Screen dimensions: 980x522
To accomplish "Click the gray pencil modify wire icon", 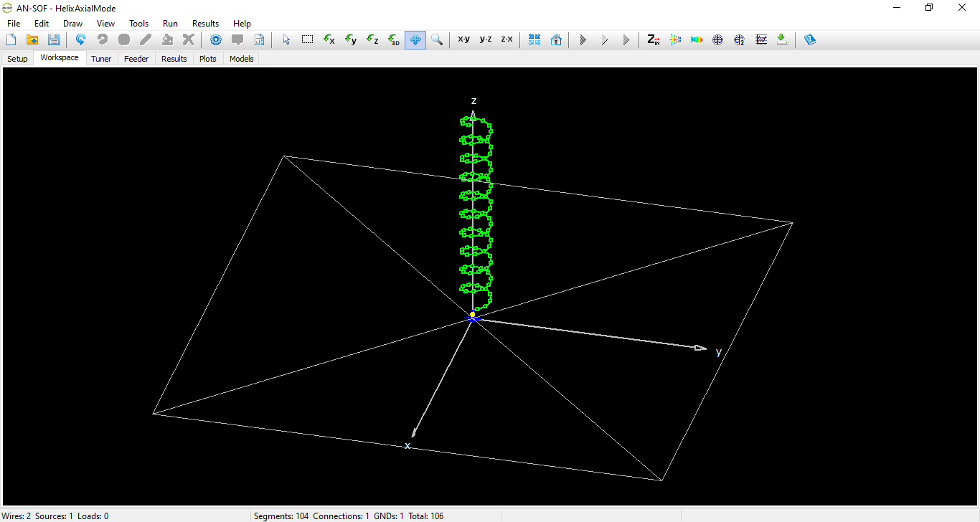I will [145, 39].
